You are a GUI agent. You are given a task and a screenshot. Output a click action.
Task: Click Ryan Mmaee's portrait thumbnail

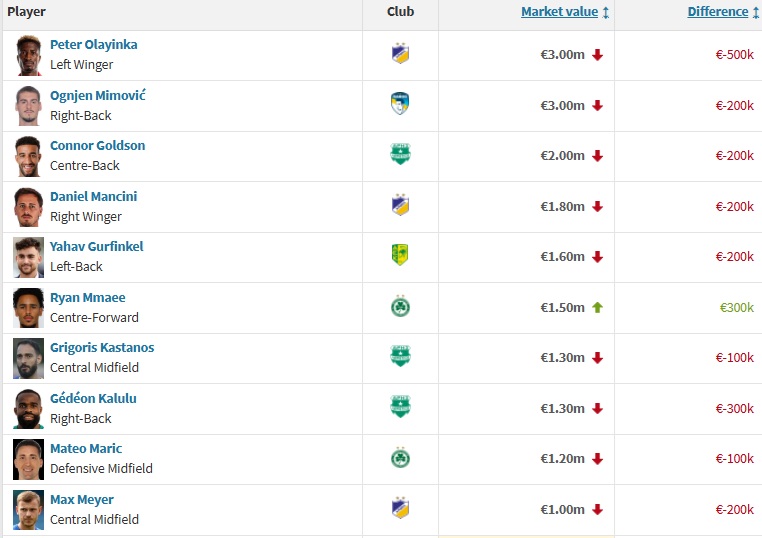(x=28, y=307)
